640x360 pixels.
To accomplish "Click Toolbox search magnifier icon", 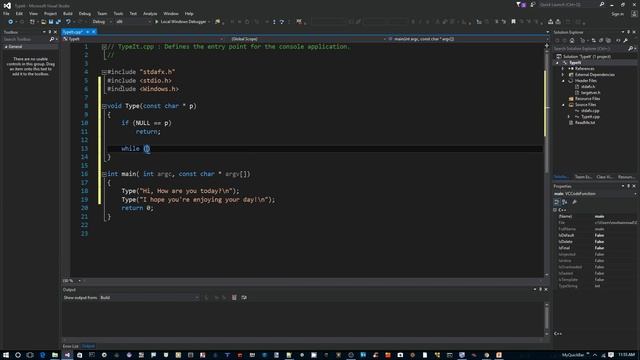I will (52, 39).
